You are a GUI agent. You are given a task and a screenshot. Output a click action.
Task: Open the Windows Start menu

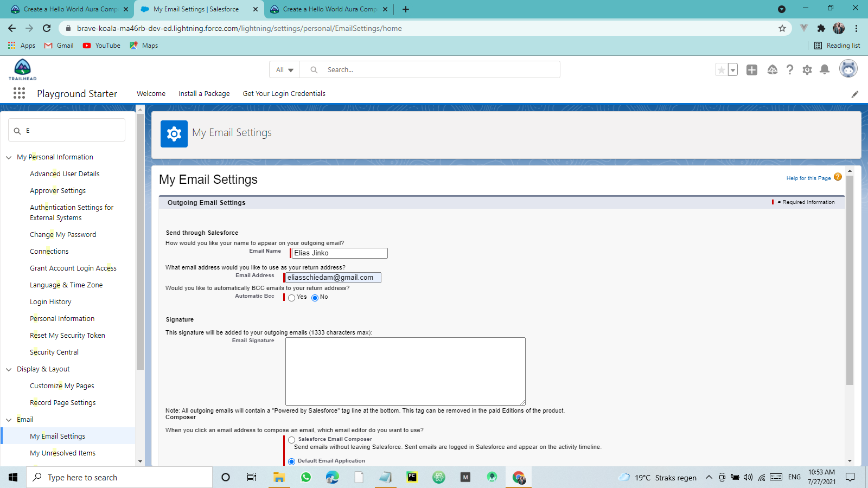[x=13, y=477]
